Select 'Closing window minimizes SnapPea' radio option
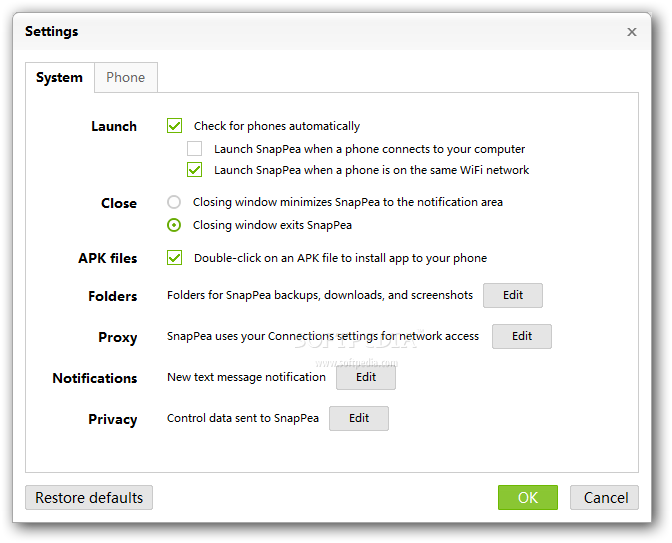Viewport: 672px width, 543px height. [174, 202]
